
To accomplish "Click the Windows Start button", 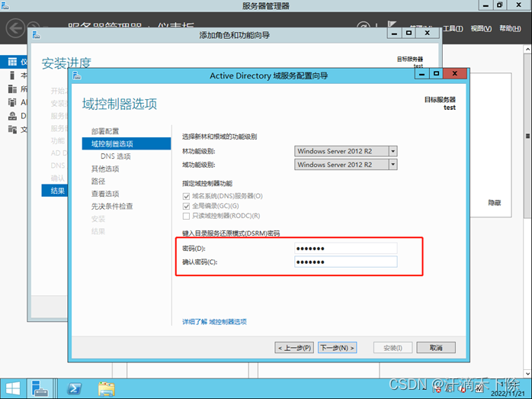I will point(13,388).
